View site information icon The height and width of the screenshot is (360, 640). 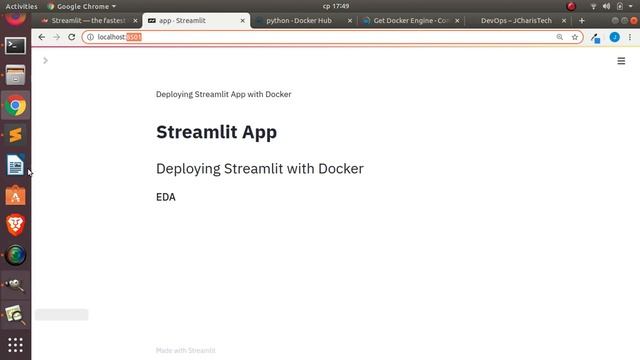(90, 37)
